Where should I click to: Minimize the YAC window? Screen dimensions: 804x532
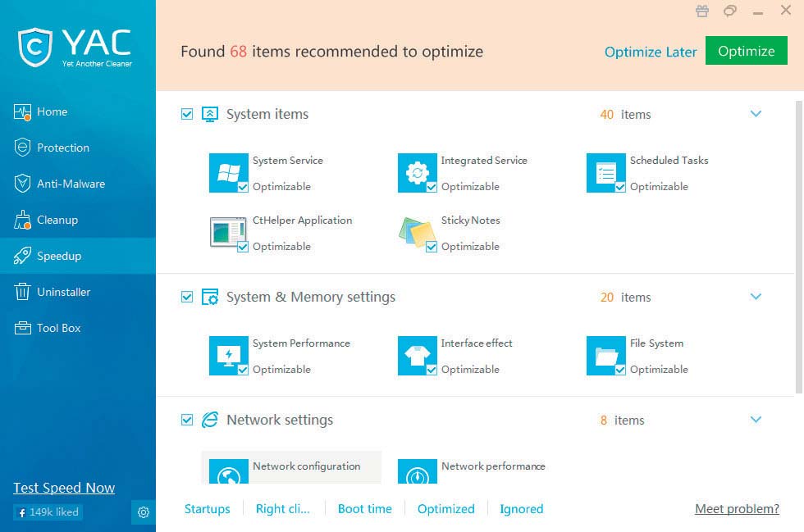point(758,12)
